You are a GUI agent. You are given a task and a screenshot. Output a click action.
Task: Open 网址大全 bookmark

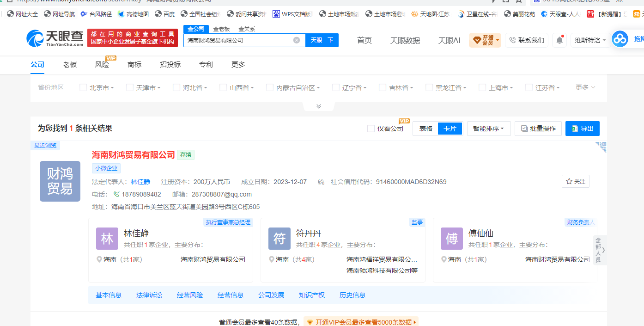(x=22, y=14)
